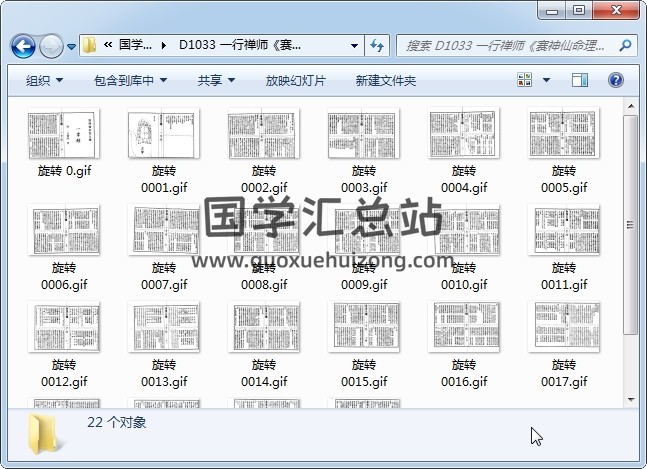Open the 包含到库中 menu
The width and height of the screenshot is (647, 469).
[x=130, y=80]
